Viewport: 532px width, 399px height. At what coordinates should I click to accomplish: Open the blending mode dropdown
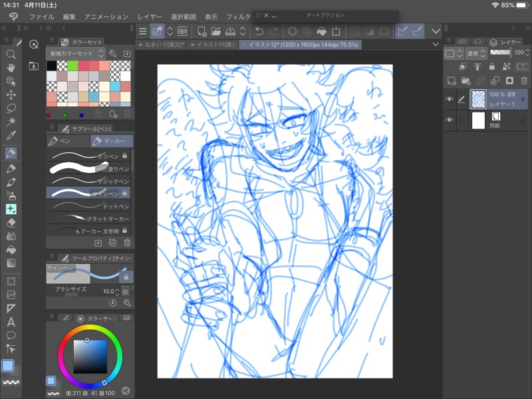tap(476, 53)
